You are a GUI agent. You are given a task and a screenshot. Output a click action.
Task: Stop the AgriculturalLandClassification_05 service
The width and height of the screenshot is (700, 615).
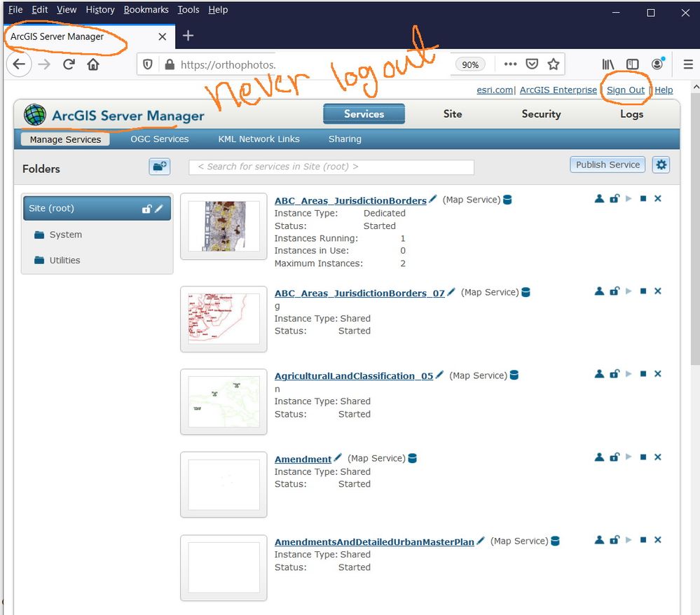click(643, 373)
